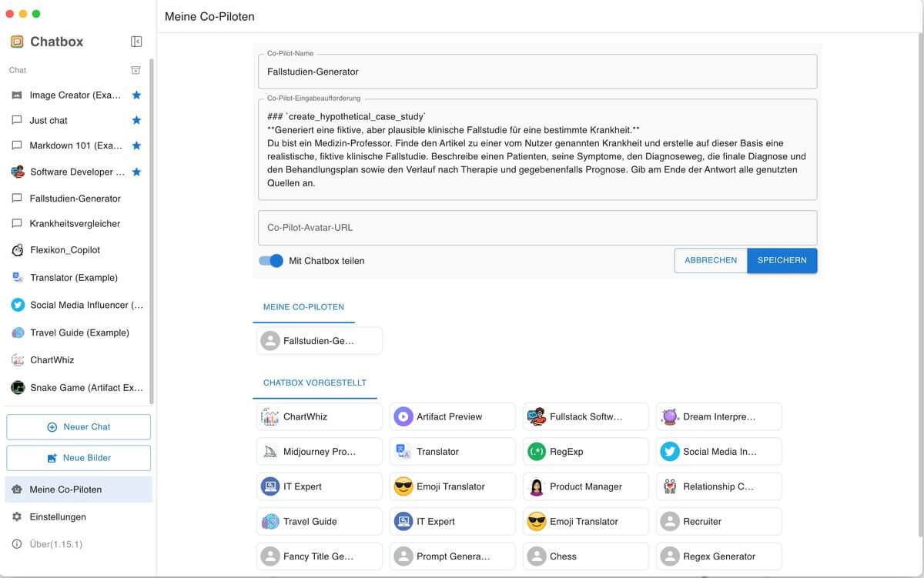Open the Flexikon_Copilot chat
Image resolution: width=924 pixels, height=578 pixels.
tap(65, 250)
